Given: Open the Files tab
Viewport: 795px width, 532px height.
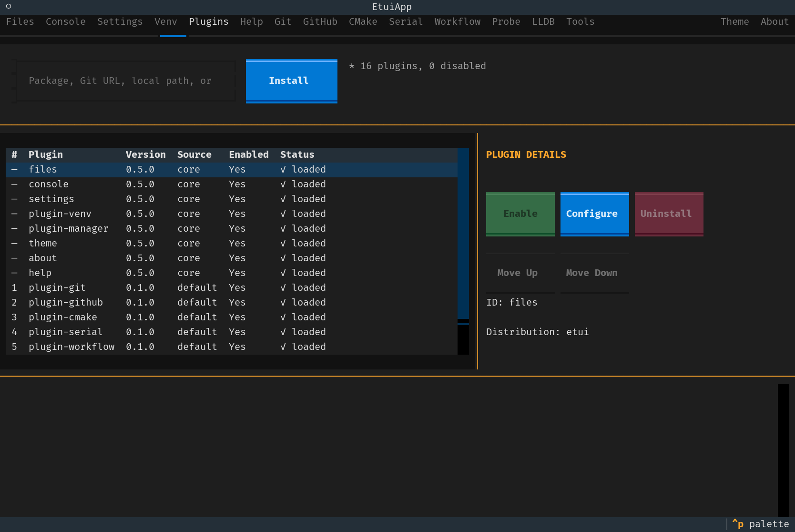Looking at the screenshot, I should tap(20, 21).
